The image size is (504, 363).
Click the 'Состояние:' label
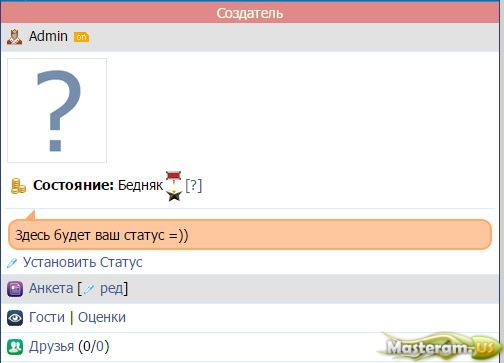click(74, 185)
